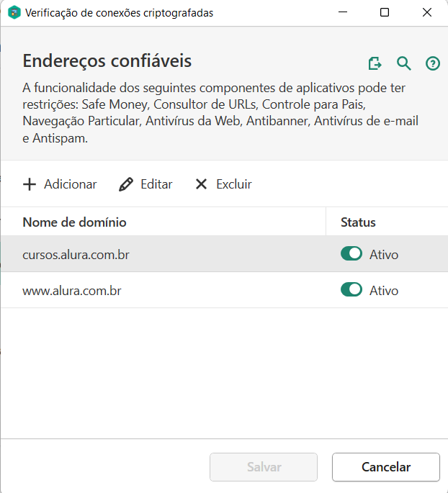Screen dimensions: 448x493
Task: Sort by Nome de domínio column header
Action: coord(75,222)
